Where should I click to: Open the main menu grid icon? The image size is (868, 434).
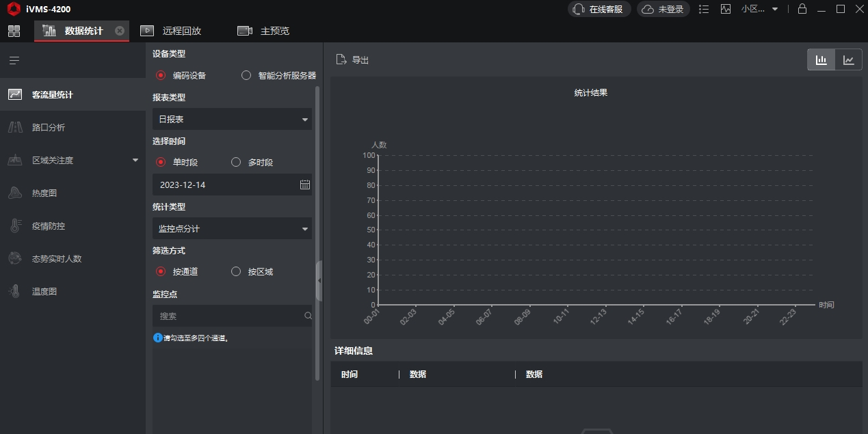[x=14, y=31]
